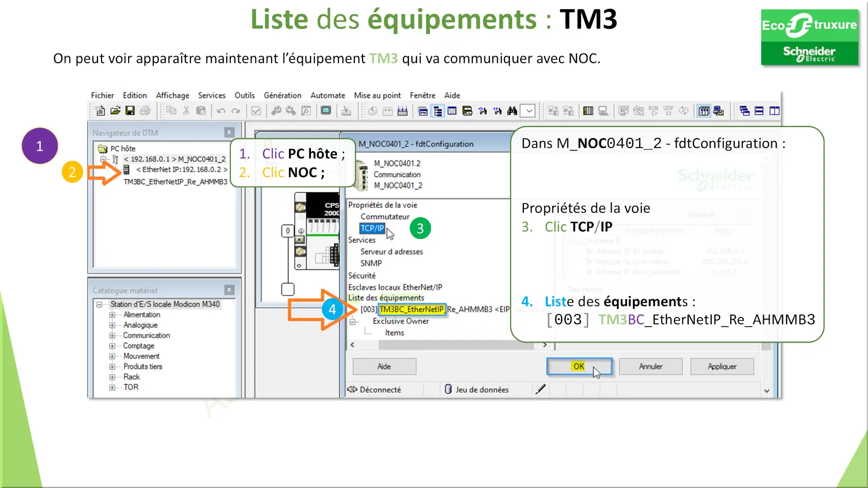Open the Fichier menu

pos(103,95)
